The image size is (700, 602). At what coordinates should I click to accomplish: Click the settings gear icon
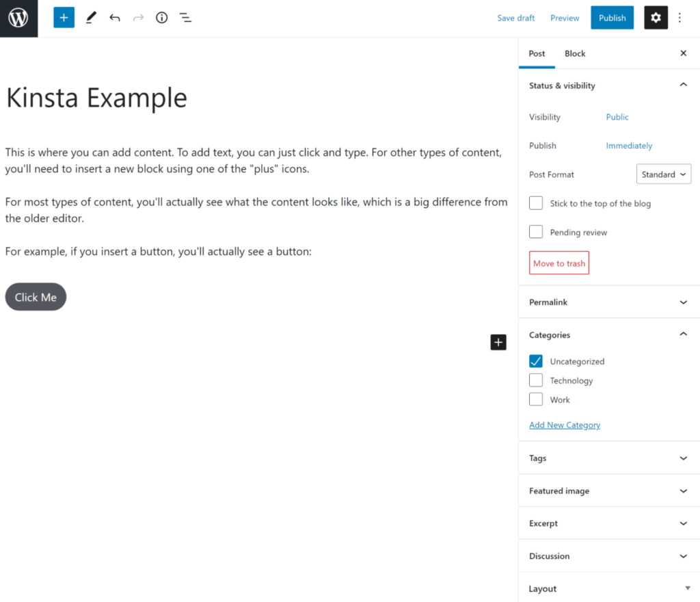[656, 17]
